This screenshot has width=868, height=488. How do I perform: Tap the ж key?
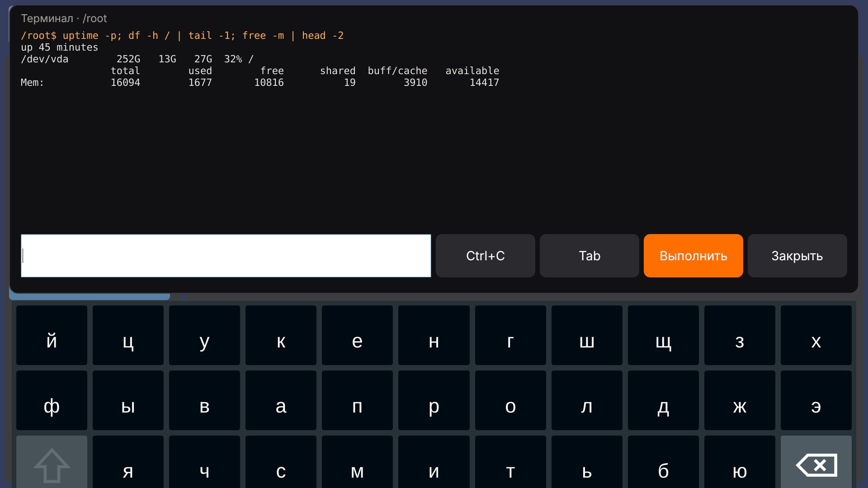pos(740,400)
